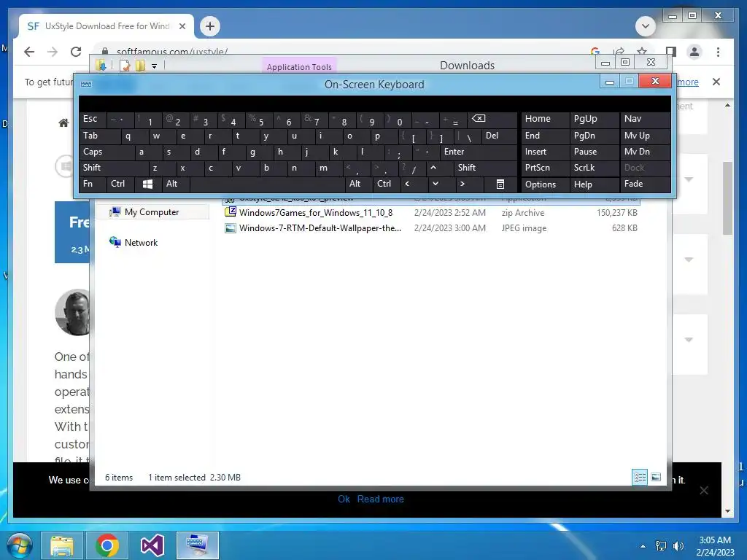
Task: Click the network icon in system tray
Action: [661, 546]
